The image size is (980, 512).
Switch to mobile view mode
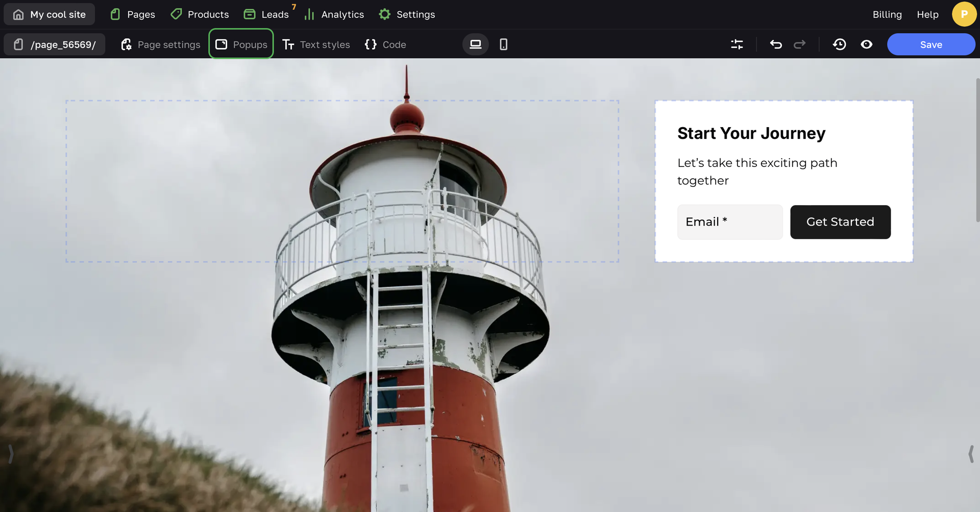503,44
